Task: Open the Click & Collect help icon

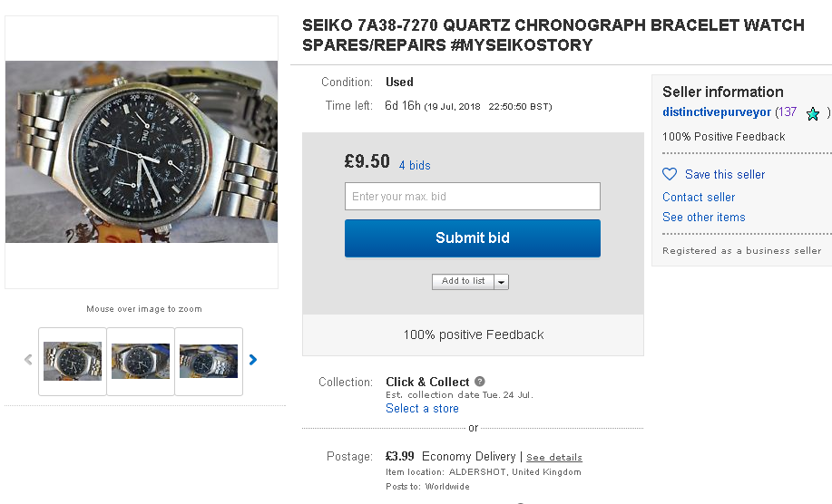Action: tap(480, 382)
